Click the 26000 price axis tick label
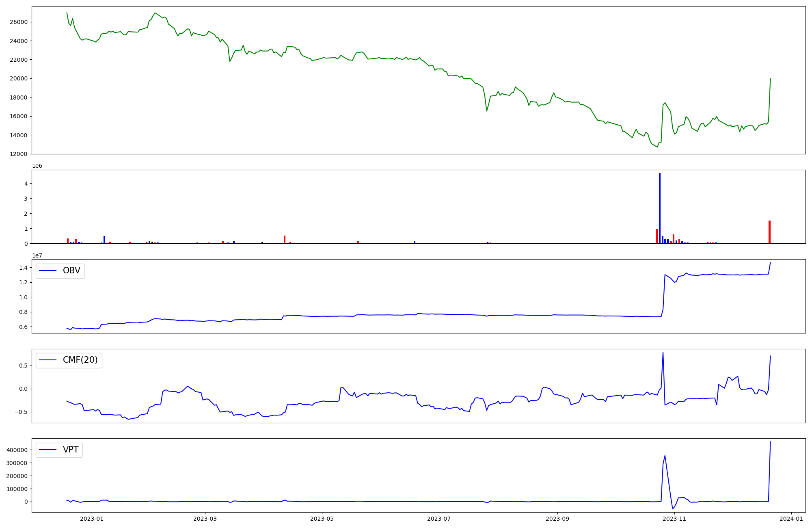Screen dimensions: 812x528 (x=18, y=22)
